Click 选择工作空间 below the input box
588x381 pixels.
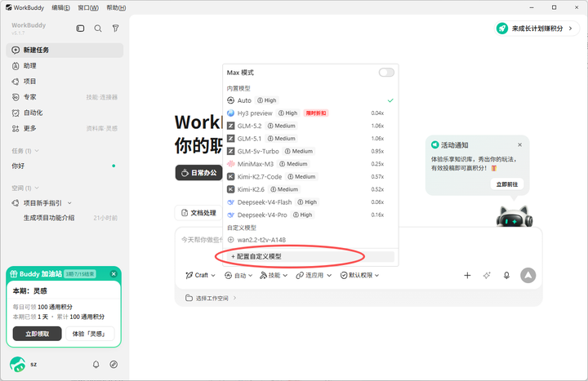point(211,299)
